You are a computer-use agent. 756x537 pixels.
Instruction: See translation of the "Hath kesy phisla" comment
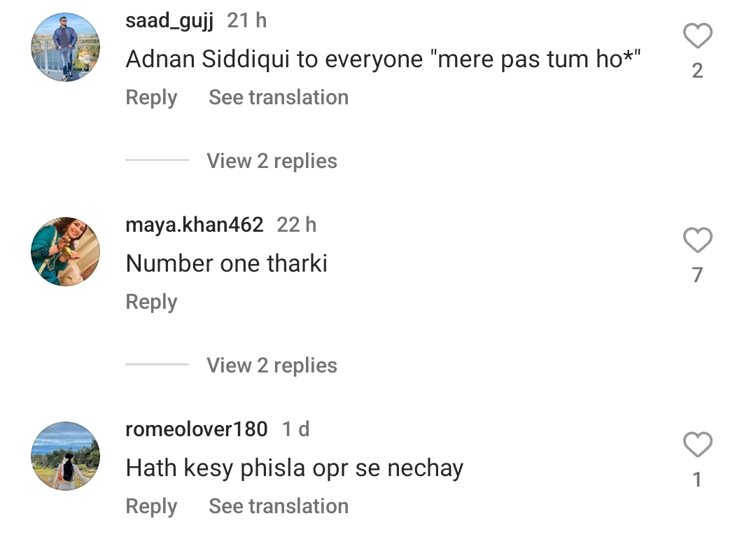[279, 506]
